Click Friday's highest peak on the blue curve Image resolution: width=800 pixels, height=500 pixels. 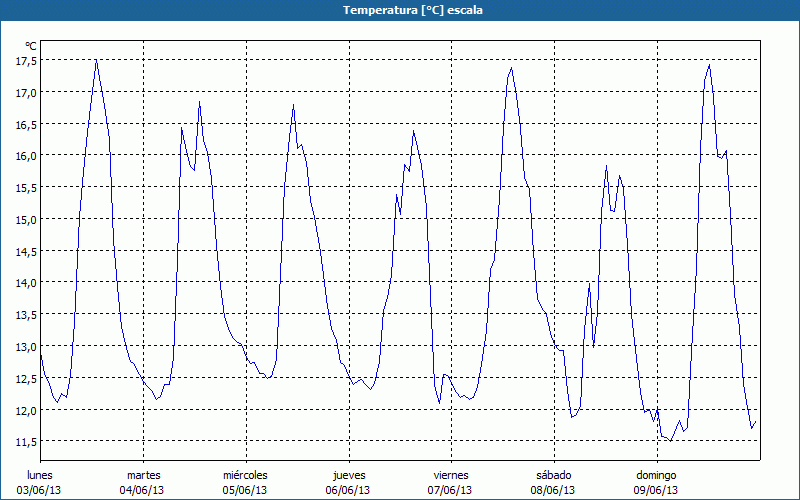point(512,68)
